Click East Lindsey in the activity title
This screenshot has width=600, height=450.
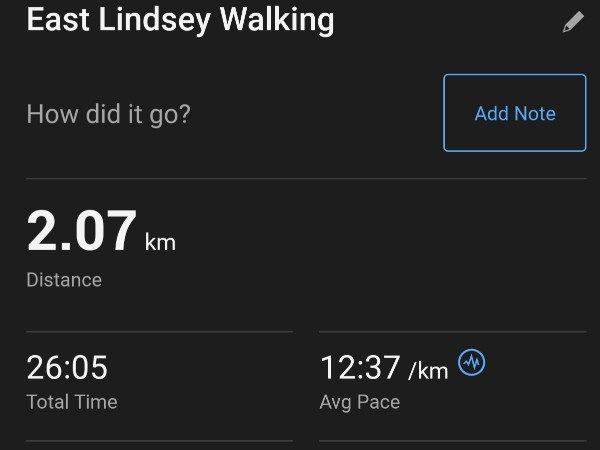tap(119, 20)
